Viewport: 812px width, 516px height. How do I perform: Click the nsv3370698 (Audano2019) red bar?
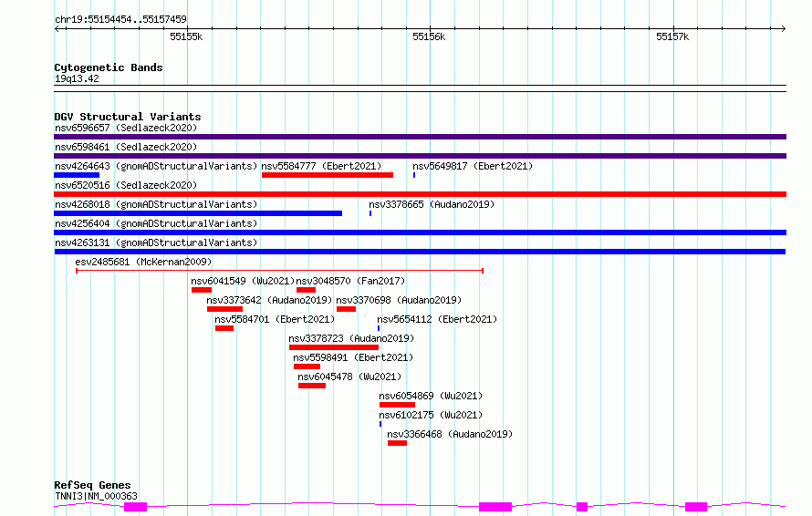click(x=346, y=309)
